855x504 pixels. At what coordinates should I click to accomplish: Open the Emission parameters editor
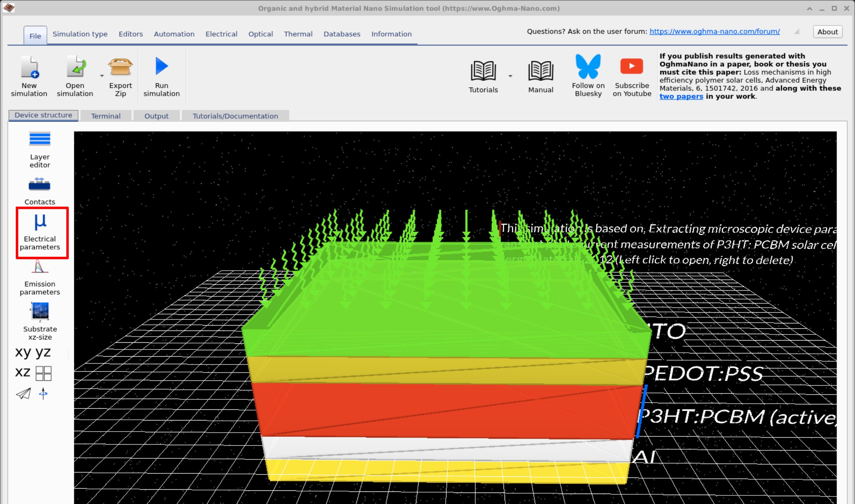point(40,278)
